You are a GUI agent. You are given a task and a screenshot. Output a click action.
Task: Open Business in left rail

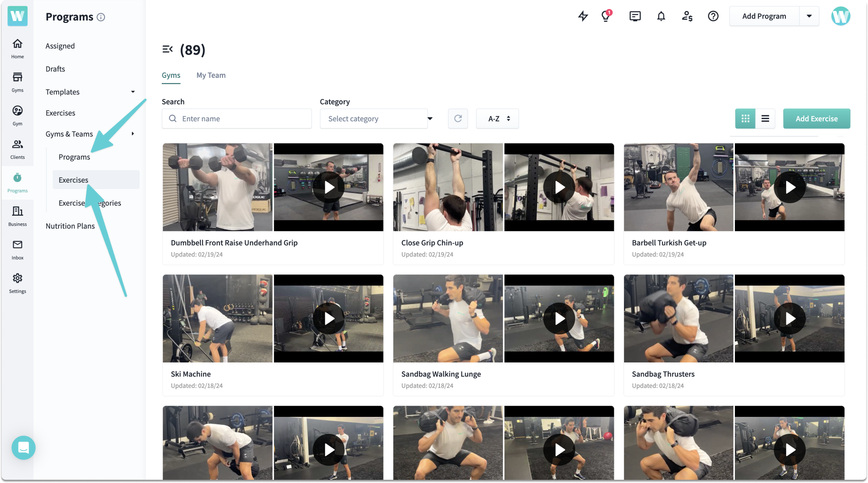pyautogui.click(x=17, y=216)
